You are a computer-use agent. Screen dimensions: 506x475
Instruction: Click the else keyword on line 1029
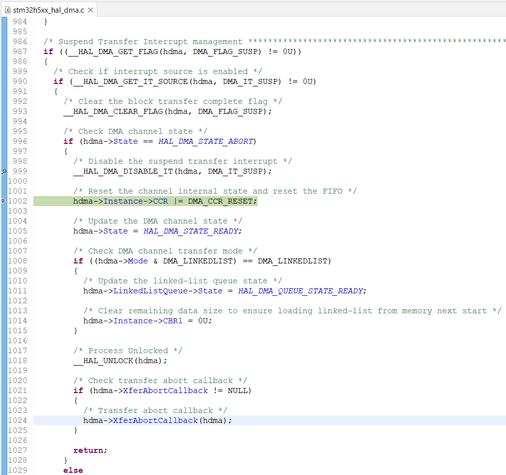click(73, 470)
